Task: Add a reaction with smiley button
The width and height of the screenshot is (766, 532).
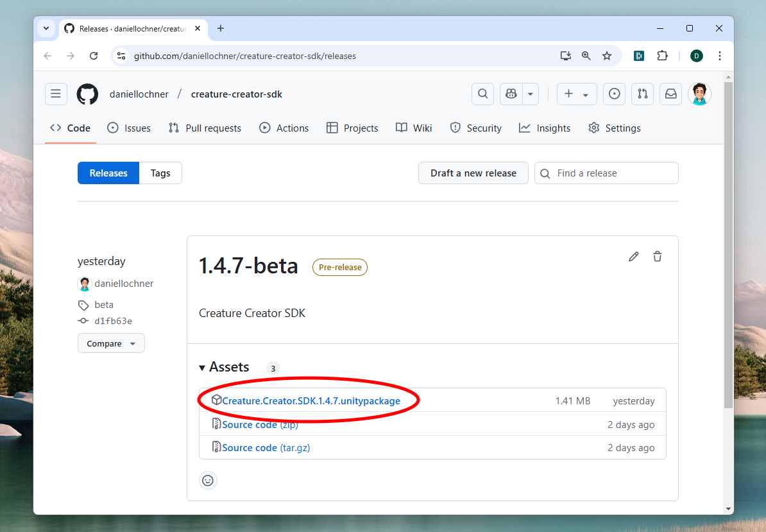Action: coord(208,480)
